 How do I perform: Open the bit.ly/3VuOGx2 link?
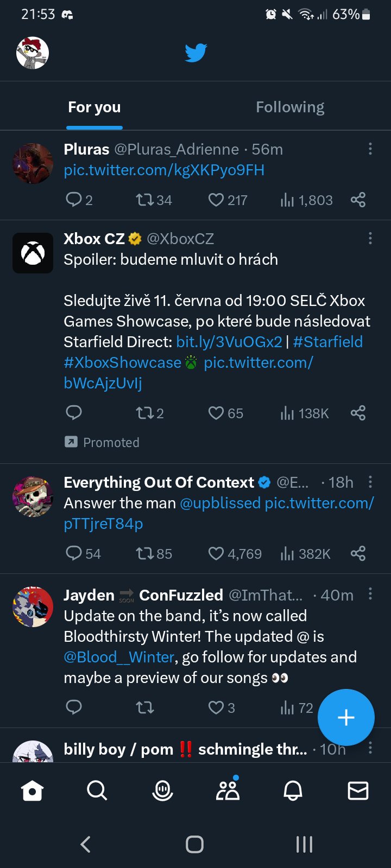point(229,342)
